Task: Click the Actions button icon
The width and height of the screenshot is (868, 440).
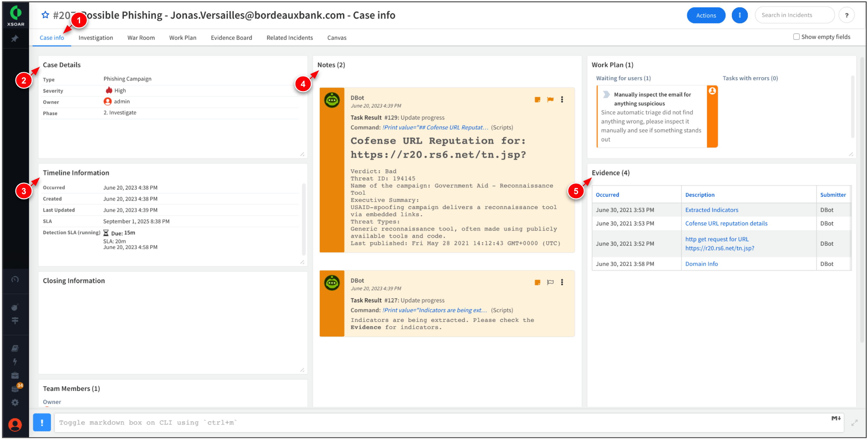Action: [706, 14]
